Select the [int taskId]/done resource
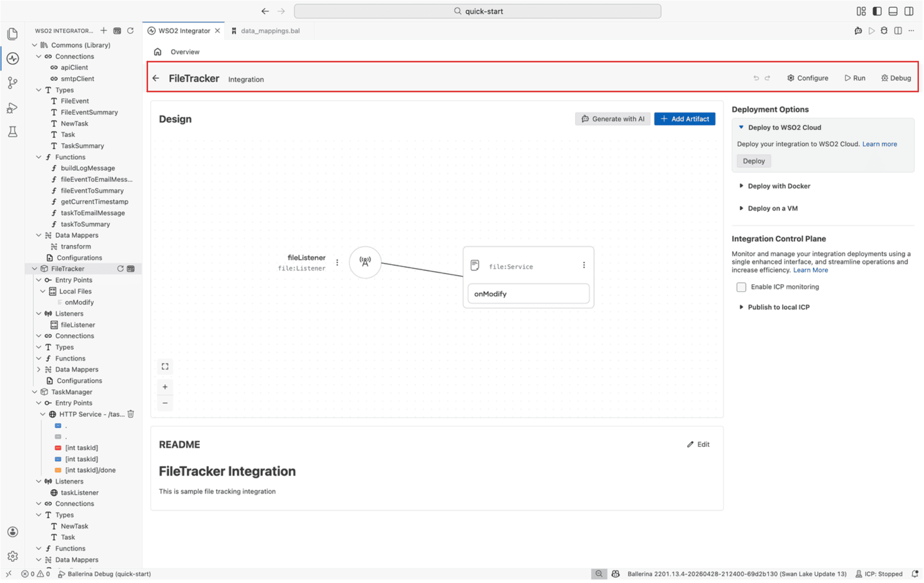This screenshot has height=583, width=924. [90, 470]
